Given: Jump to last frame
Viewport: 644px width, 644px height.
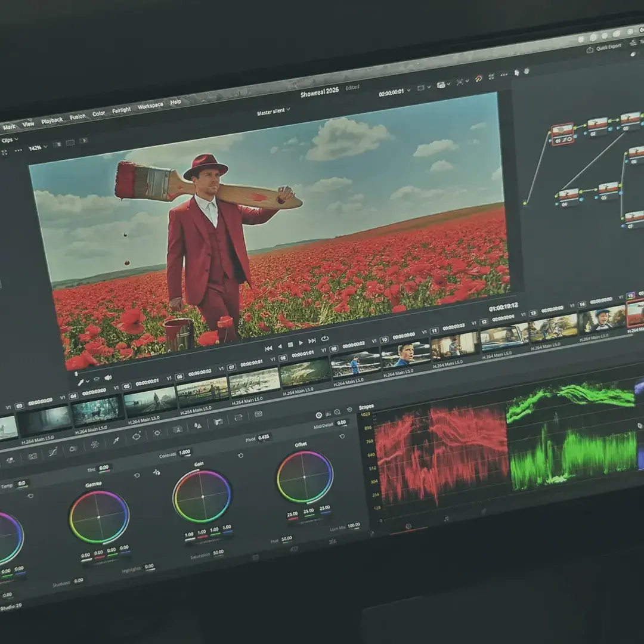Looking at the screenshot, I should point(312,340).
